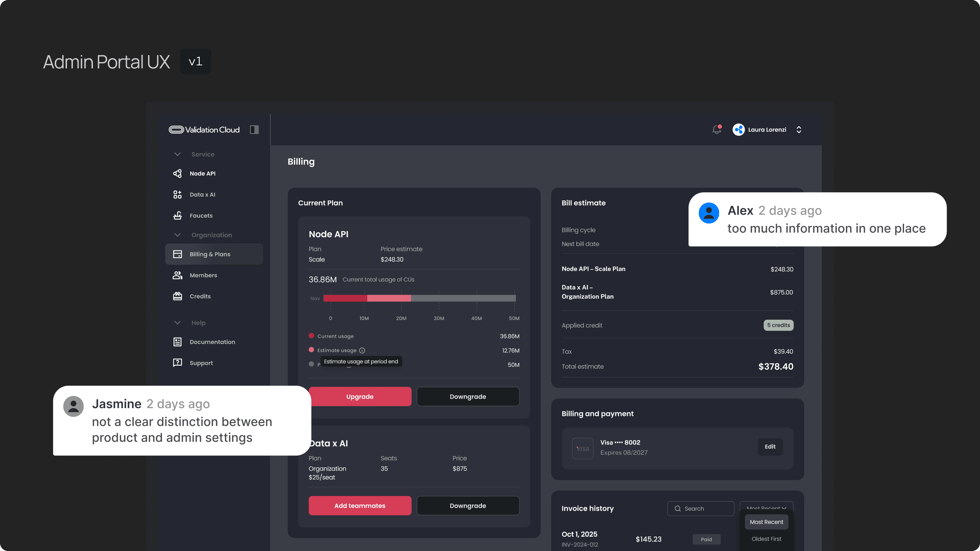Go to Faucets in sidebar
The width and height of the screenshot is (980, 551).
click(x=200, y=216)
